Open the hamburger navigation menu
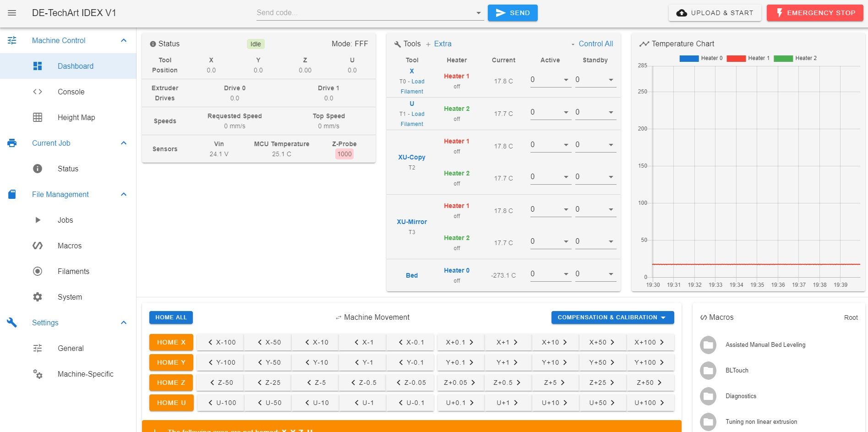This screenshot has height=432, width=868. point(12,13)
